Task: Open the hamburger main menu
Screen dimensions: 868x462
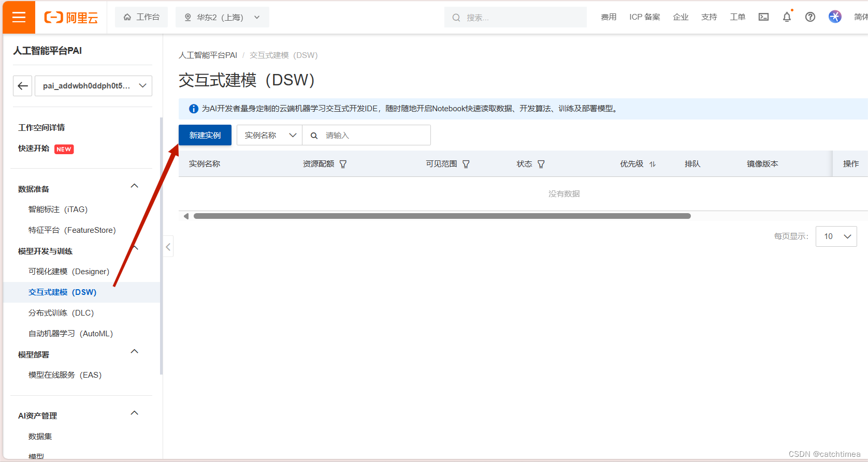Action: (x=19, y=17)
